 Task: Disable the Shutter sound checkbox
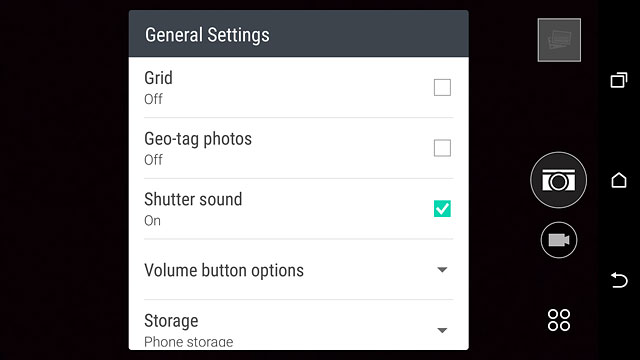pyautogui.click(x=442, y=209)
